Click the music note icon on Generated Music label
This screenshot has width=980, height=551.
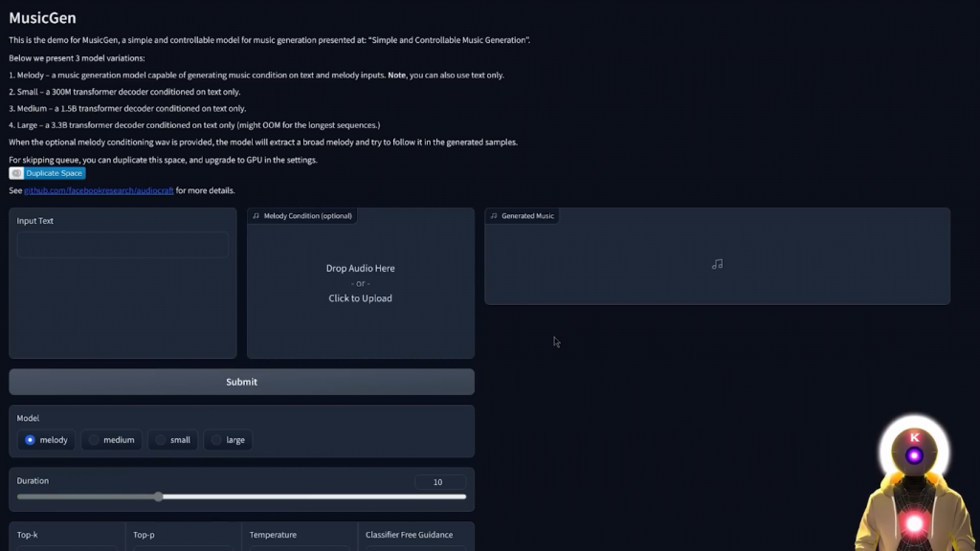[494, 216]
